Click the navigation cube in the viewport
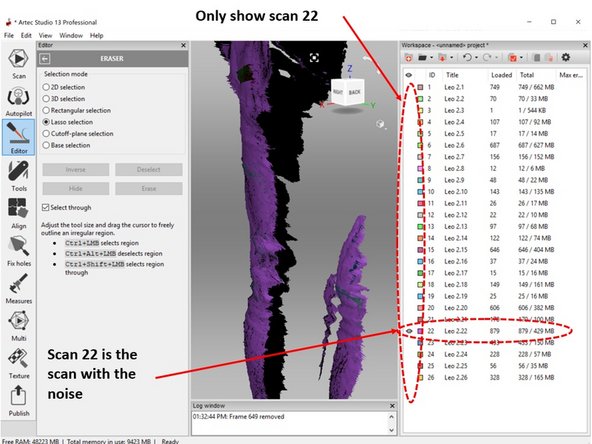Image resolution: width=592 pixels, height=444 pixels. pyautogui.click(x=348, y=92)
